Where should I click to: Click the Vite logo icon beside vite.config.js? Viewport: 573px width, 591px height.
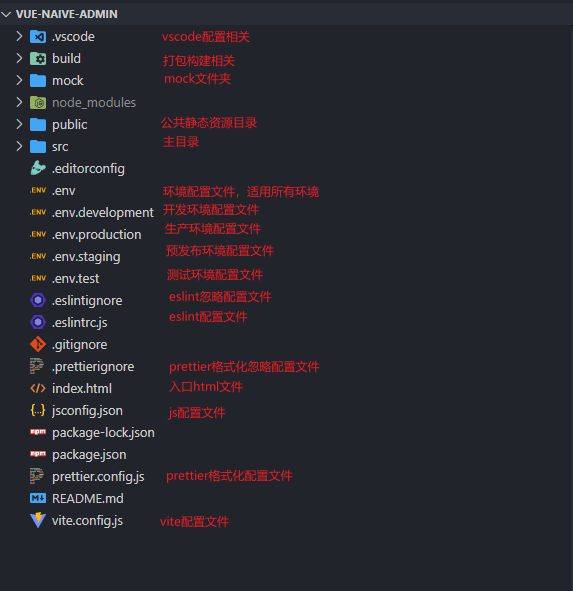coord(38,520)
